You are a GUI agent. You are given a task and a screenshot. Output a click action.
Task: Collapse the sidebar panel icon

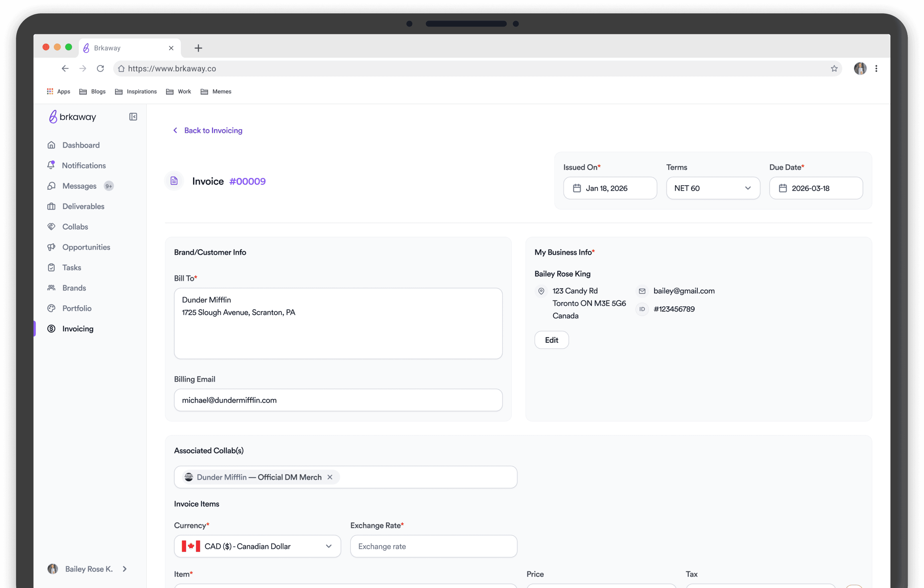[133, 117]
